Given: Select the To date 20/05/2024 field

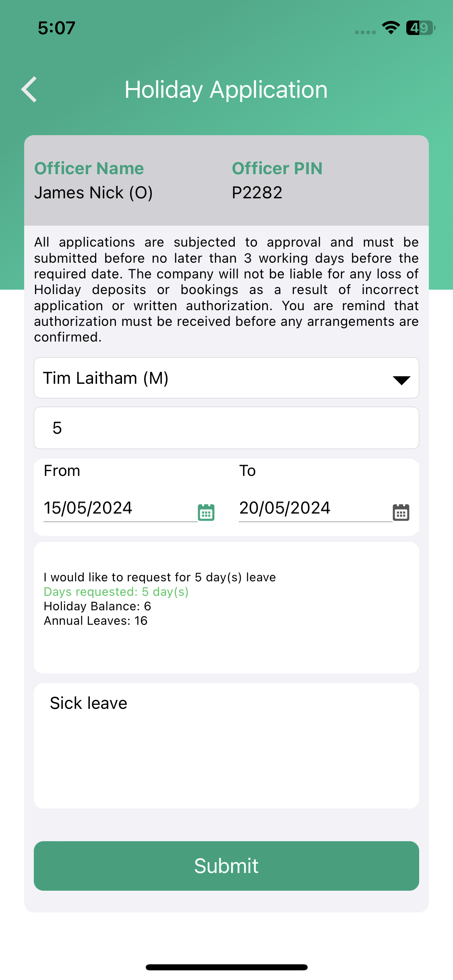Looking at the screenshot, I should (x=315, y=508).
